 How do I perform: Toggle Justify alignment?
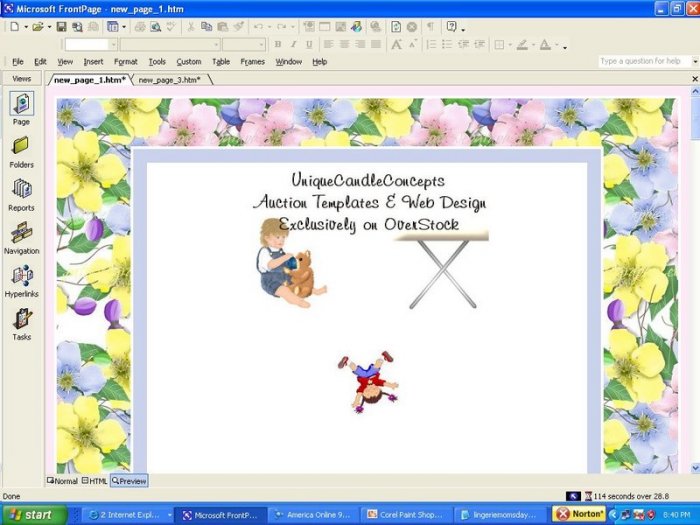(376, 44)
